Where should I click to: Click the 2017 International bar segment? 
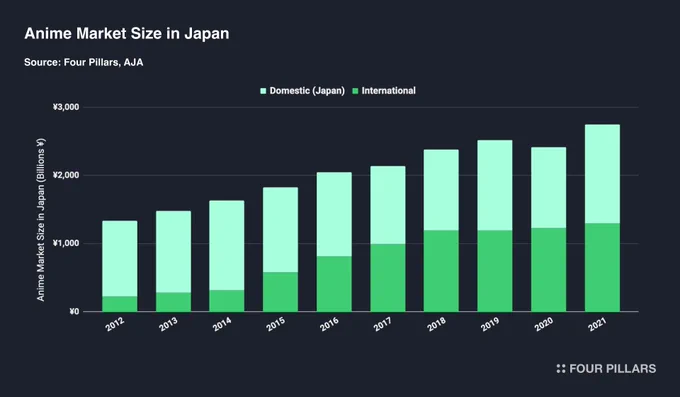pyautogui.click(x=388, y=278)
